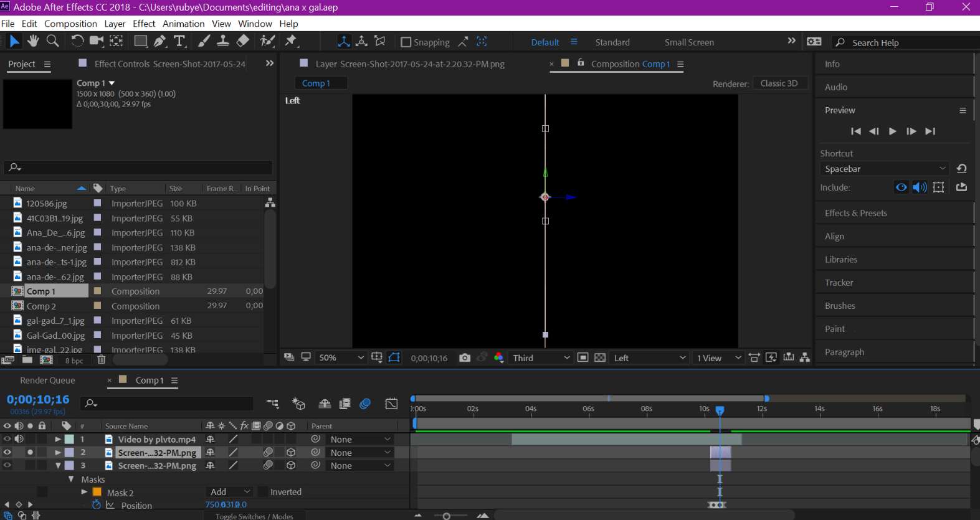Expand layer 1 Video by plvto.mp4 properties

[58, 439]
